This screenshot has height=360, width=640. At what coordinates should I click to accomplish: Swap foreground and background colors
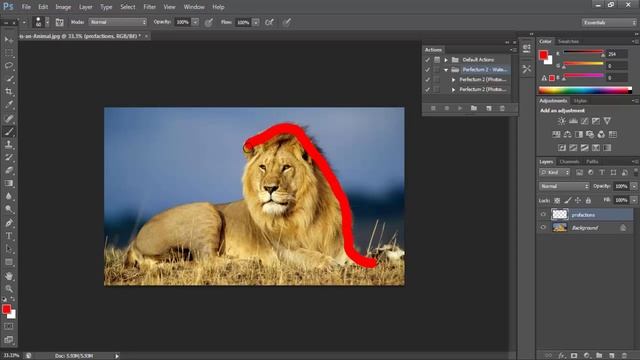pyautogui.click(x=13, y=299)
